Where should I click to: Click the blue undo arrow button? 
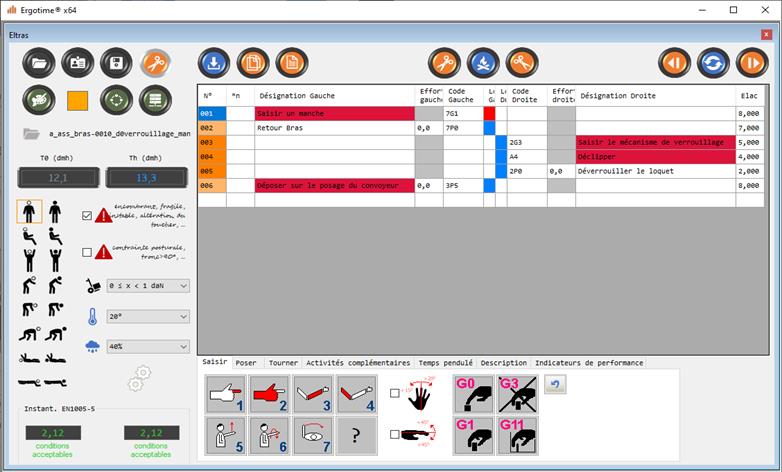click(555, 385)
